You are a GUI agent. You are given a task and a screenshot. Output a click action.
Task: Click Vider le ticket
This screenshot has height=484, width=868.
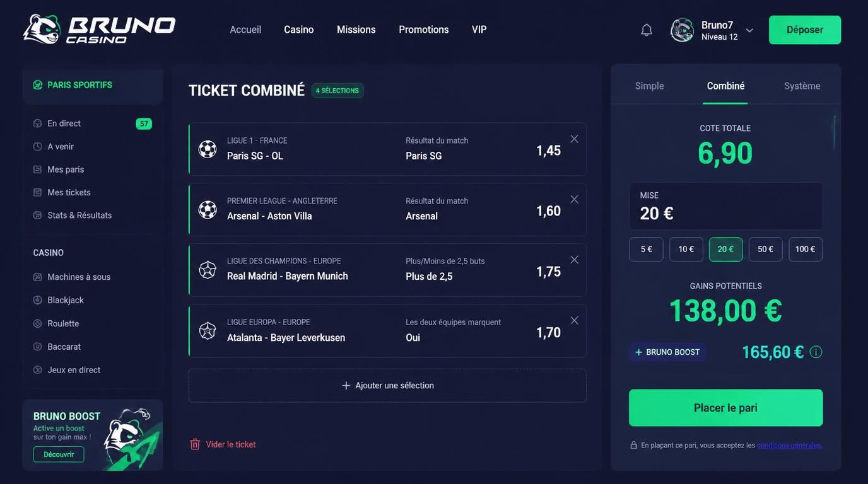click(223, 444)
